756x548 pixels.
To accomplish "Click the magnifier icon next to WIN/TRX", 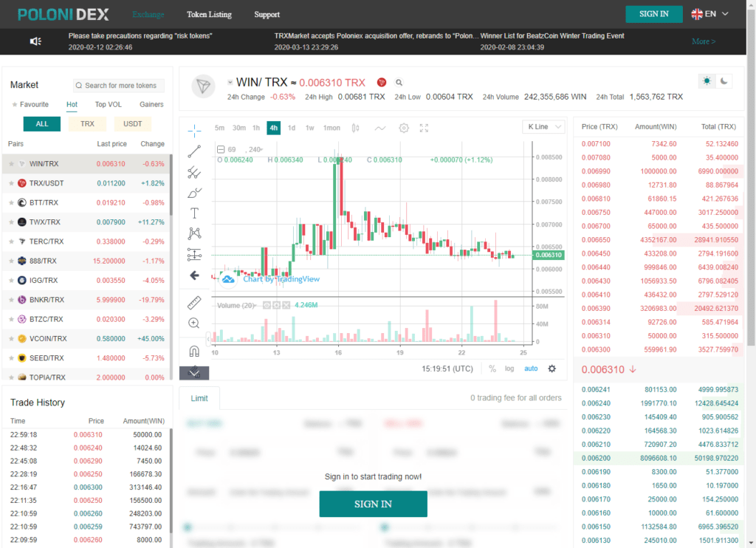I will pyautogui.click(x=399, y=83).
